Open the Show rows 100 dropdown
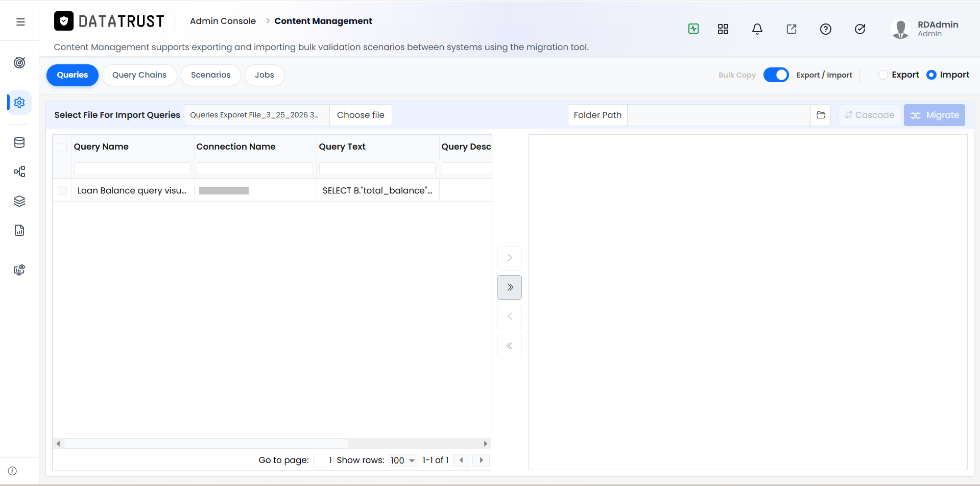 point(403,460)
